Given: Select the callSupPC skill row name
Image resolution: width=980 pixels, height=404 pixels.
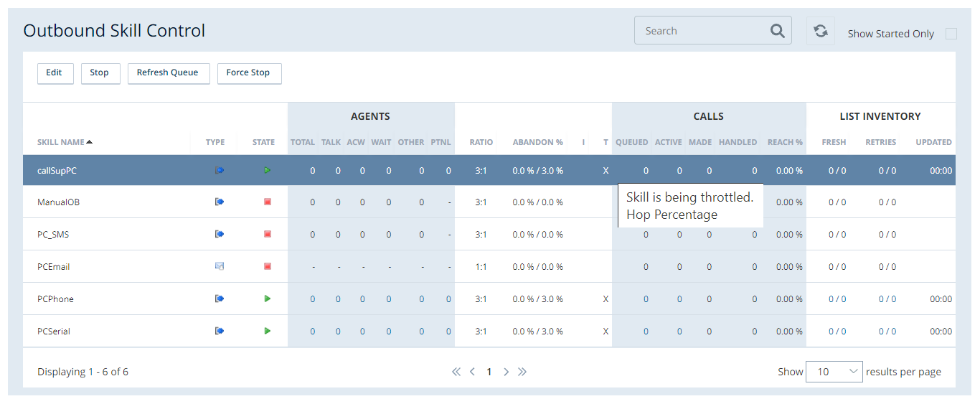Looking at the screenshot, I should click(x=57, y=171).
